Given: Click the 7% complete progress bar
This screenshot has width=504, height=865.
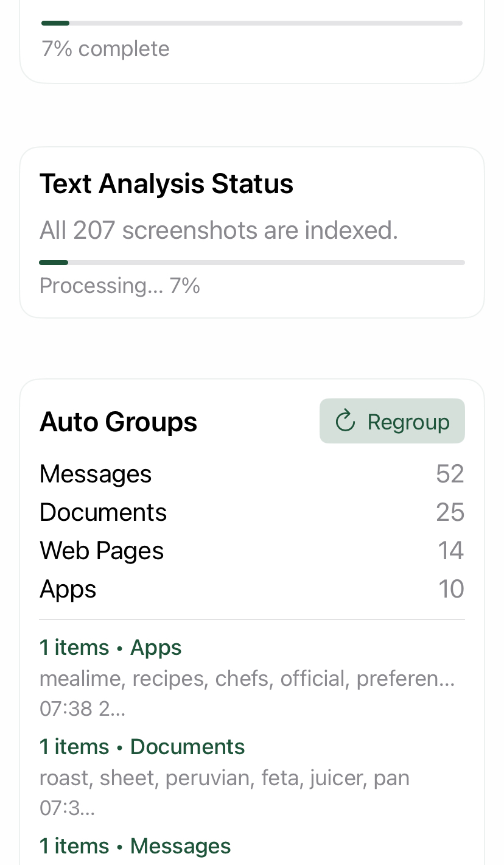Looking at the screenshot, I should pyautogui.click(x=251, y=22).
